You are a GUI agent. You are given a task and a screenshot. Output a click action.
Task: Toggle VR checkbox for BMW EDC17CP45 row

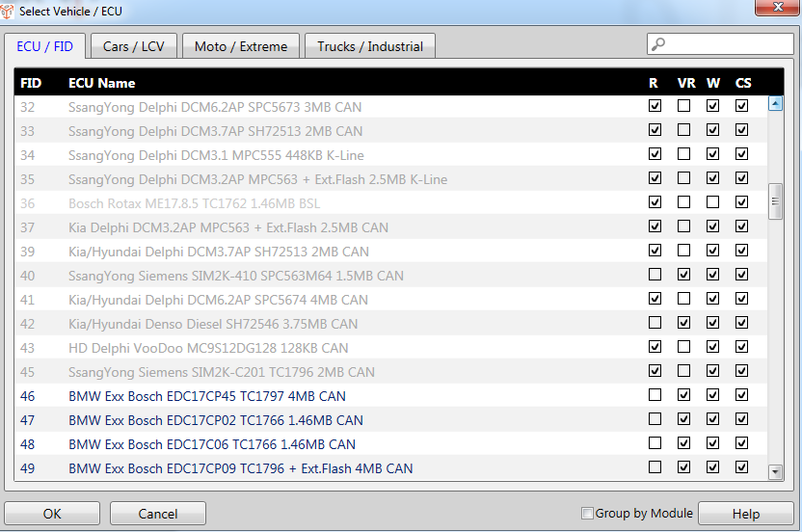tap(683, 395)
